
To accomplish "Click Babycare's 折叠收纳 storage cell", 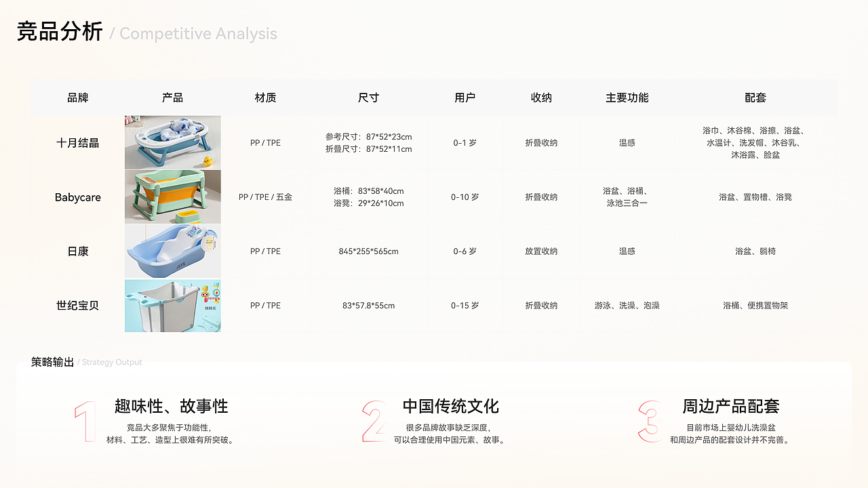I will (x=541, y=197).
